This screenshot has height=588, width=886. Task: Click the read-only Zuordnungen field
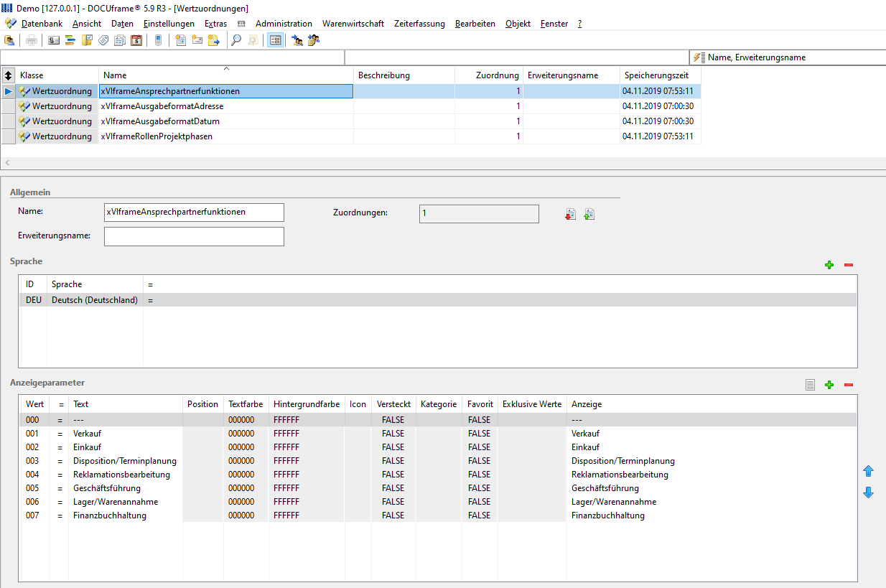tap(479, 214)
